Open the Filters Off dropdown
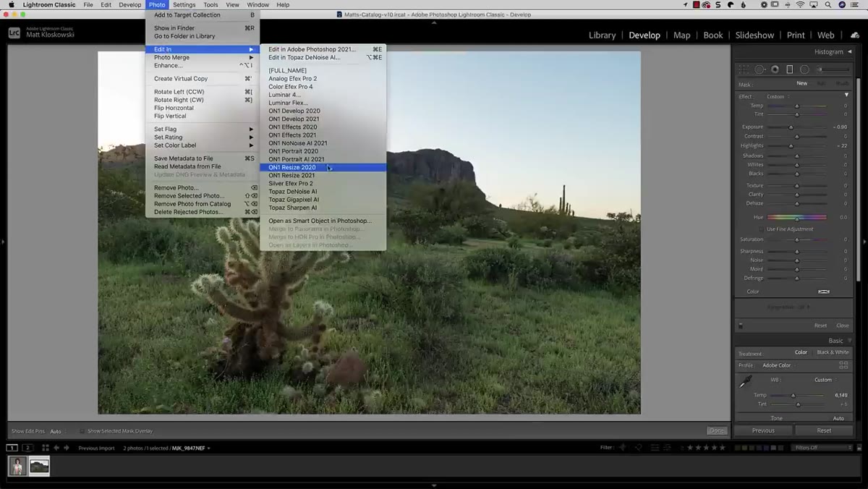868x489 pixels. tap(823, 448)
